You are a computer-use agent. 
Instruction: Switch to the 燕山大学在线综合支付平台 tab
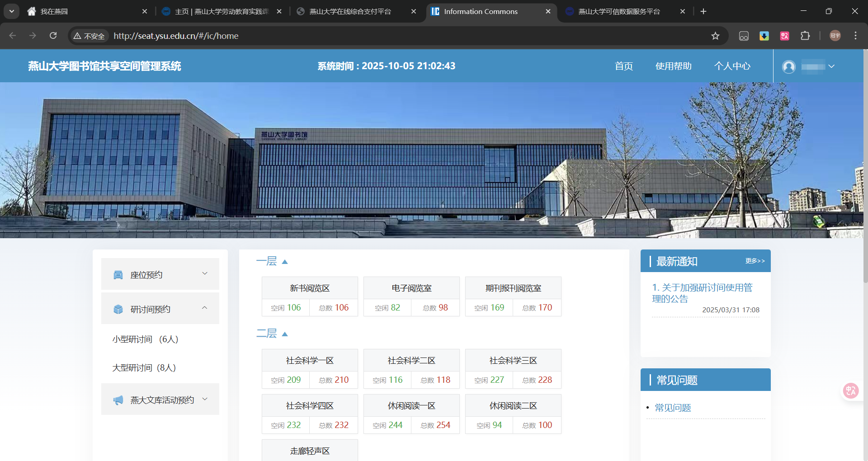click(350, 11)
